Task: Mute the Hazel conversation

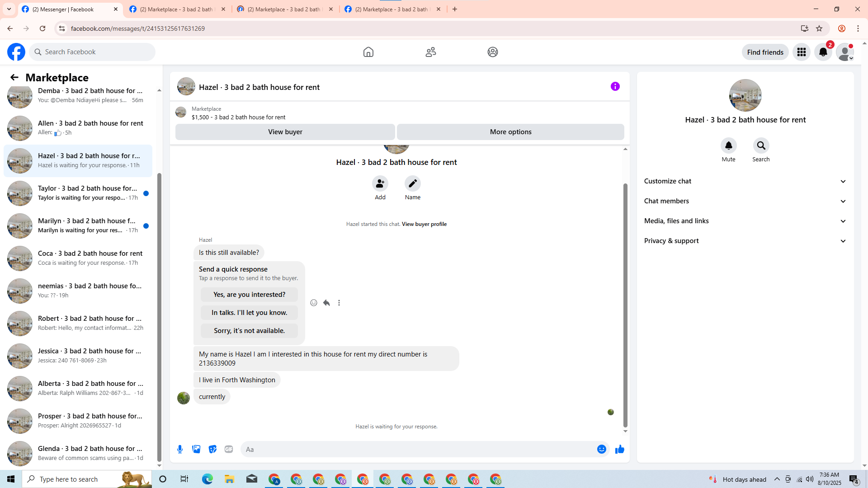Action: click(728, 146)
